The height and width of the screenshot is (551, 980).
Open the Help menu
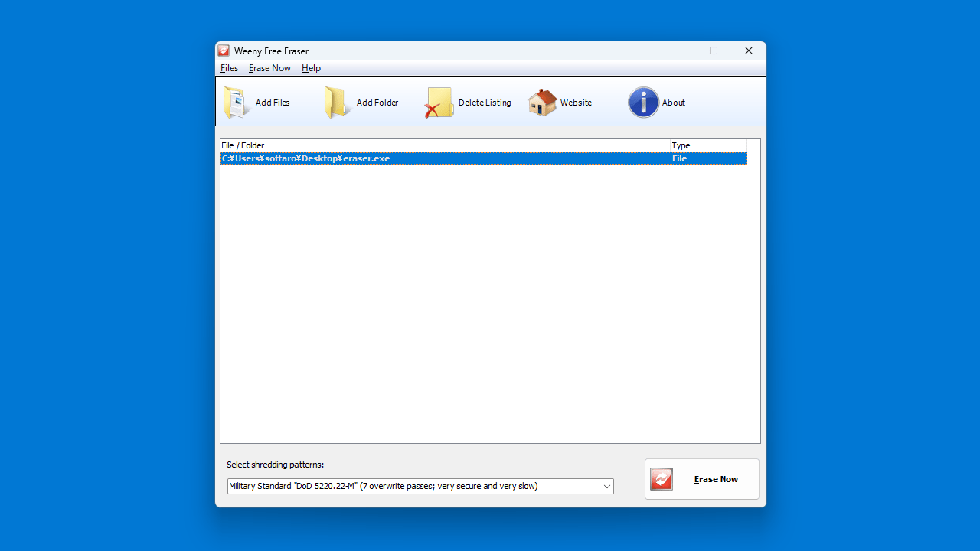(x=311, y=68)
